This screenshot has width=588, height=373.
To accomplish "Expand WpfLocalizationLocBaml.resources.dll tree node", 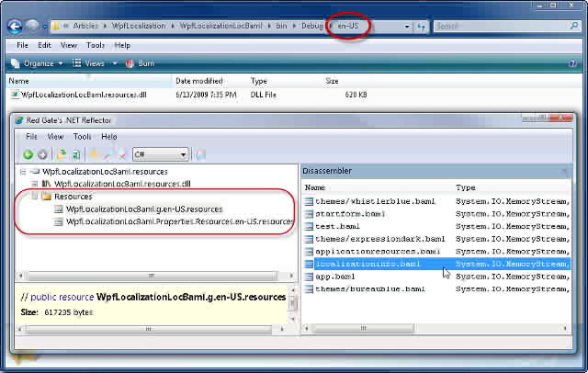I will pyautogui.click(x=35, y=184).
